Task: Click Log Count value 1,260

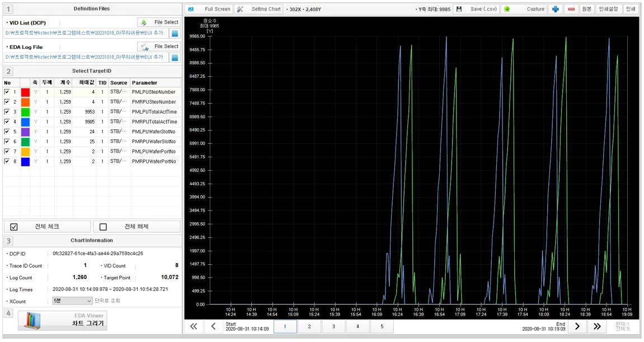Action: tap(79, 277)
